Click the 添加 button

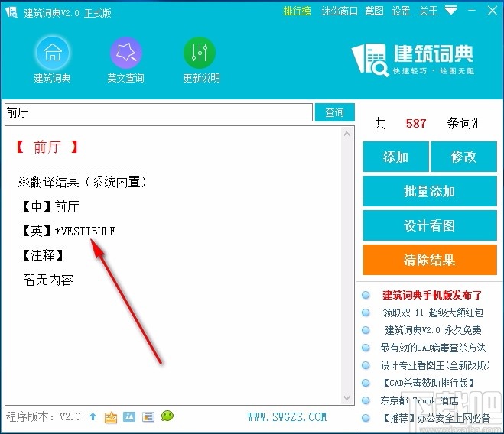tap(395, 157)
